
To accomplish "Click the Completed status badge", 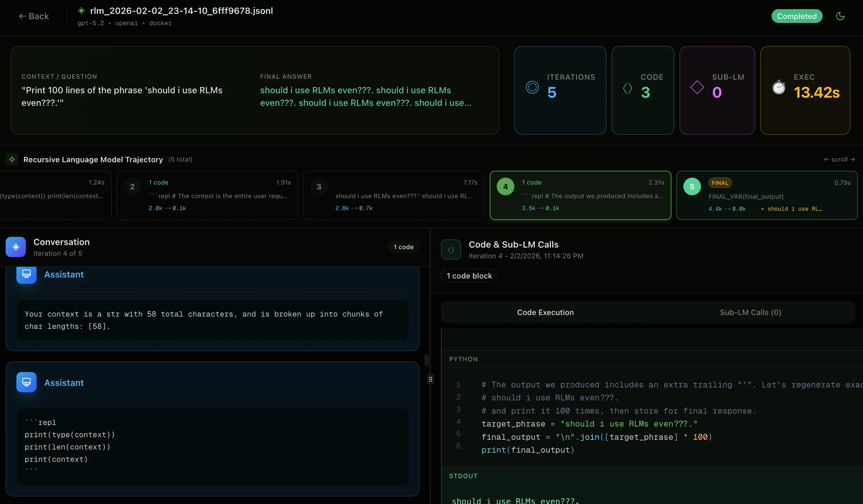I will pyautogui.click(x=797, y=16).
